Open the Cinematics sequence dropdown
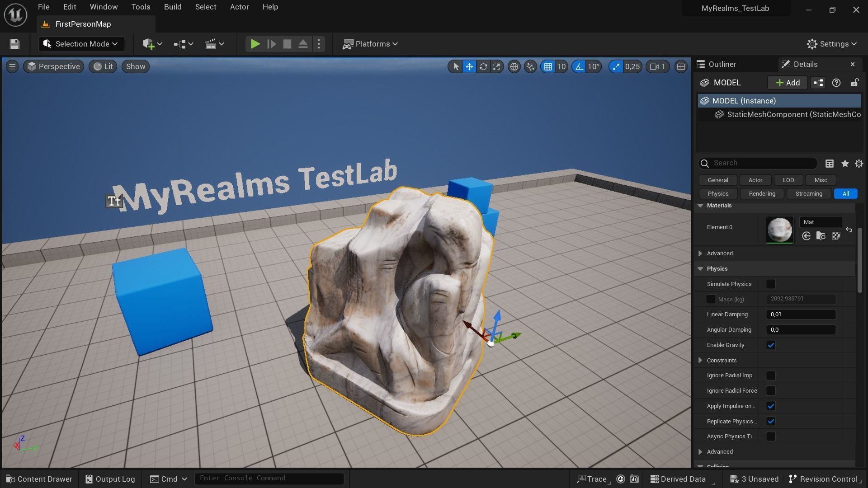Image resolution: width=868 pixels, height=488 pixels. click(215, 44)
